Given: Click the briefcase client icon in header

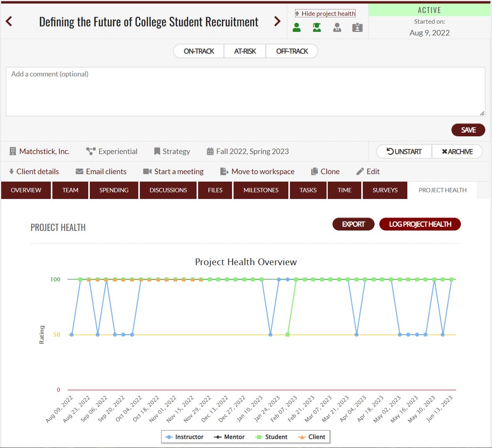Looking at the screenshot, I should (x=357, y=27).
